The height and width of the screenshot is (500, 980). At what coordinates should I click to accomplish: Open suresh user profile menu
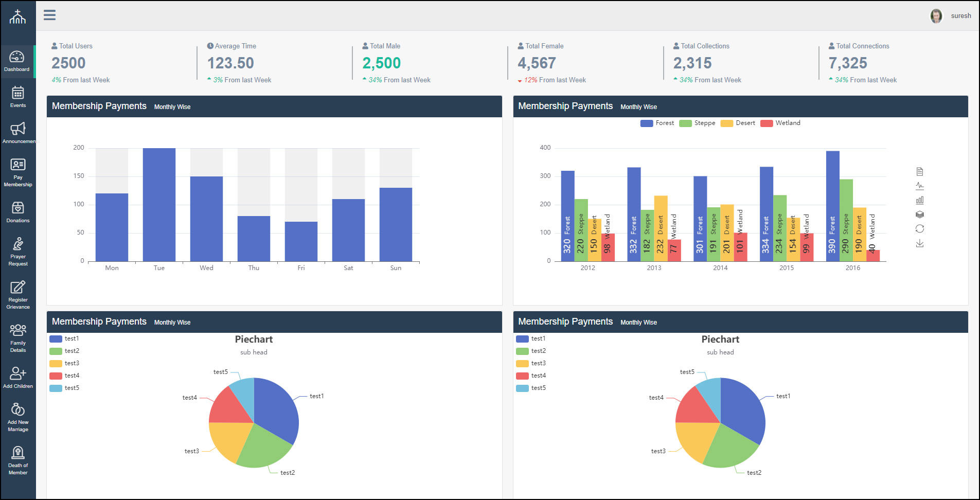(950, 16)
